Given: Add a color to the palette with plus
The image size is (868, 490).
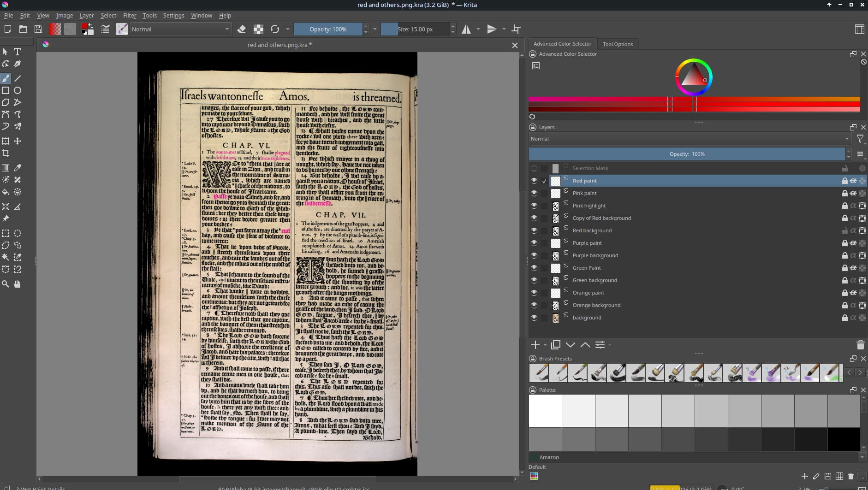Looking at the screenshot, I should (804, 476).
